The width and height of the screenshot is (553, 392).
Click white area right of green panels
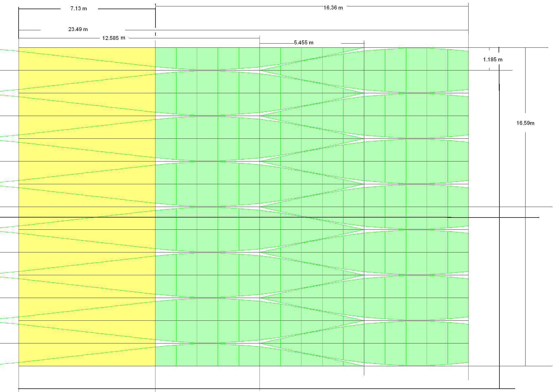[483, 166]
